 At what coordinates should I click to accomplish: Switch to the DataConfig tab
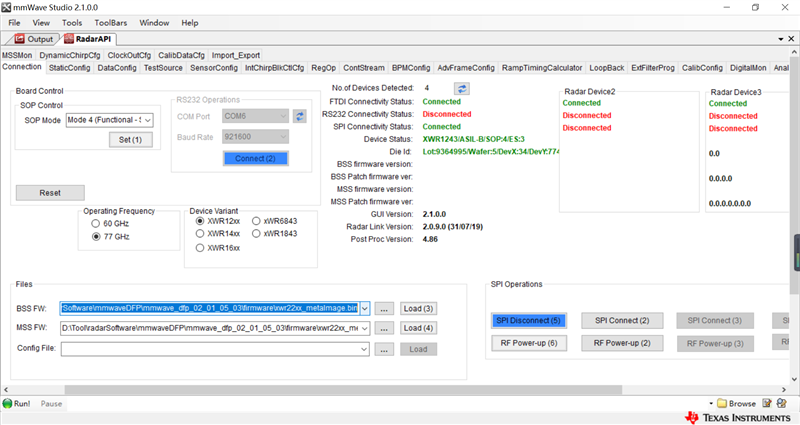pos(117,68)
